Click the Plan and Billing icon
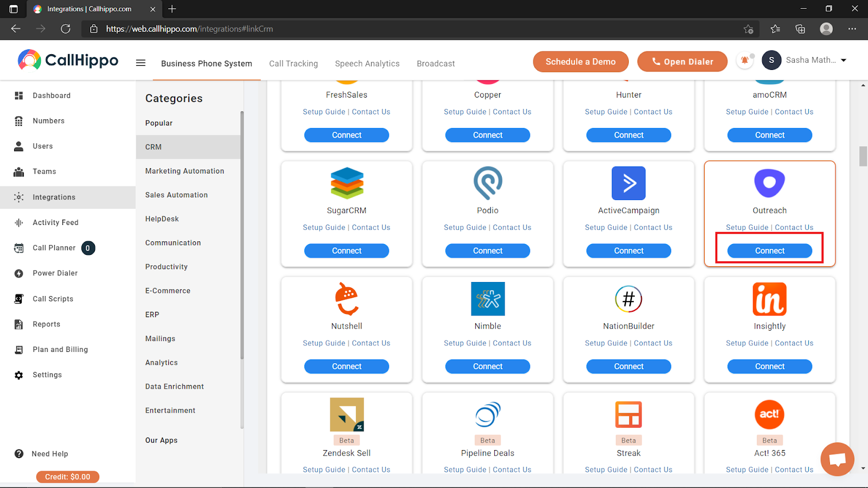Image resolution: width=868 pixels, height=488 pixels. pyautogui.click(x=19, y=350)
